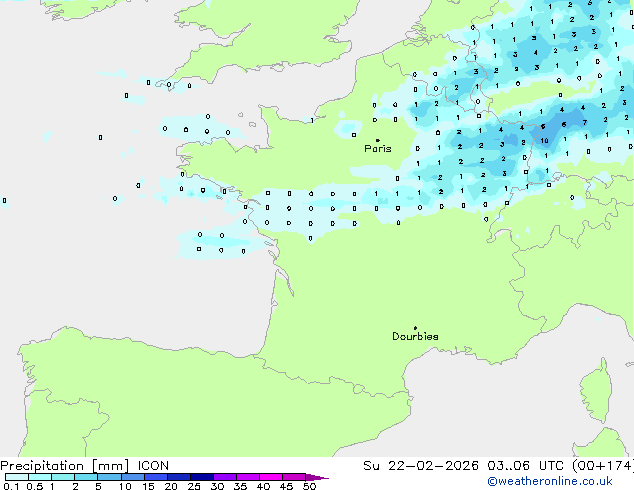Image resolution: width=634 pixels, height=490 pixels.
Task: Click the Dourbies city label
Action: (x=415, y=336)
